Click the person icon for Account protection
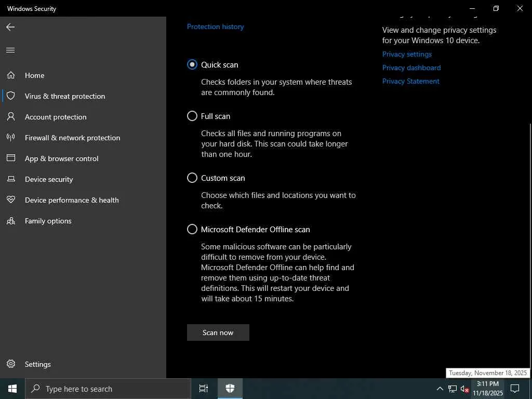The width and height of the screenshot is (532, 399). point(11,116)
